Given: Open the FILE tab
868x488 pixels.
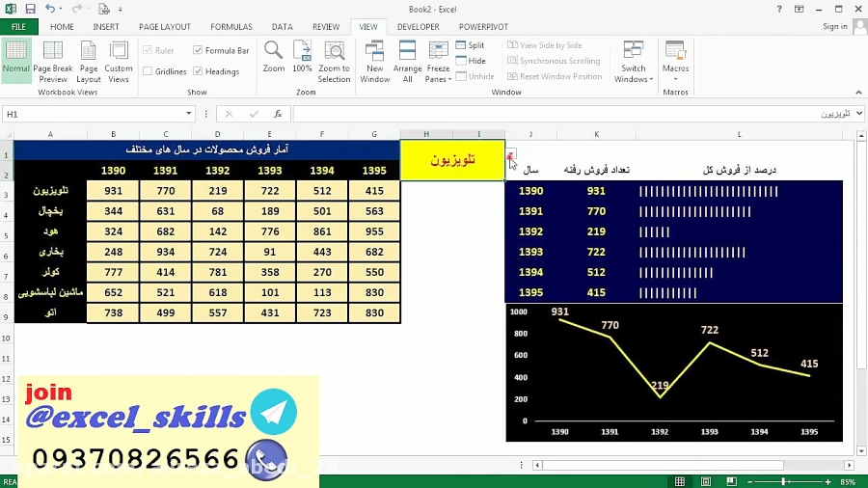Looking at the screenshot, I should coord(19,27).
